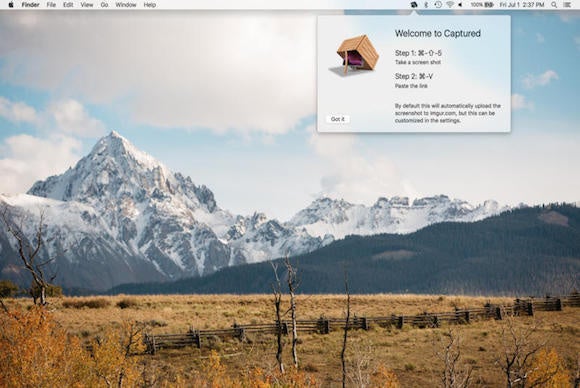
Task: Open the Edit menu
Action: point(68,5)
